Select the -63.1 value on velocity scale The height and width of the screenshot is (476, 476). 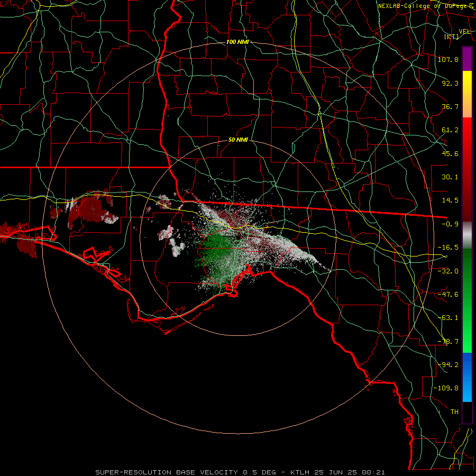point(448,318)
